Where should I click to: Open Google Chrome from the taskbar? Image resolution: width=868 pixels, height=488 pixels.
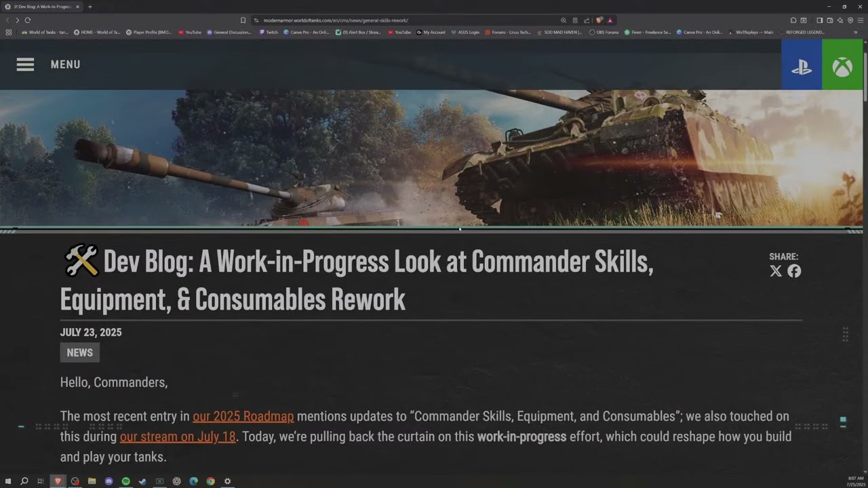click(x=210, y=481)
